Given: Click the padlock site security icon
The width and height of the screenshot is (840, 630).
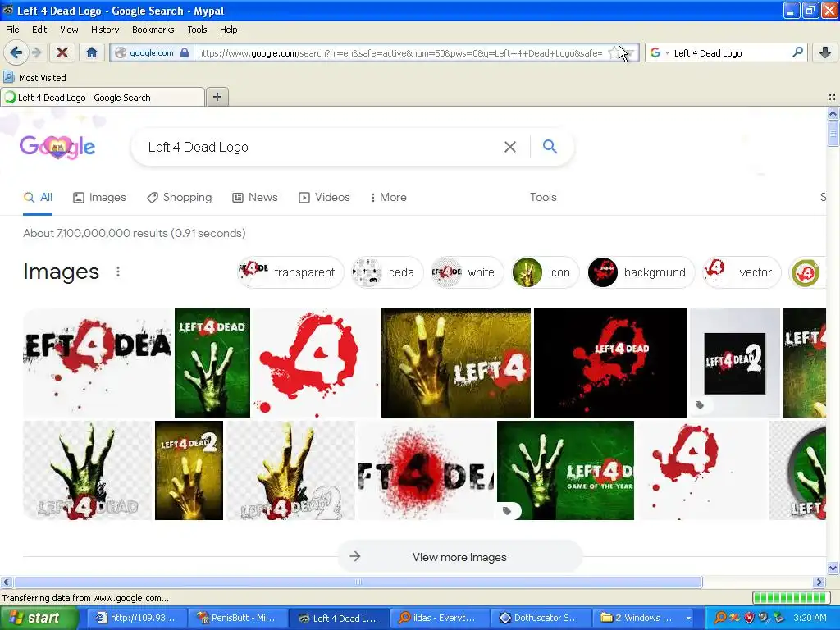Looking at the screenshot, I should [x=185, y=52].
